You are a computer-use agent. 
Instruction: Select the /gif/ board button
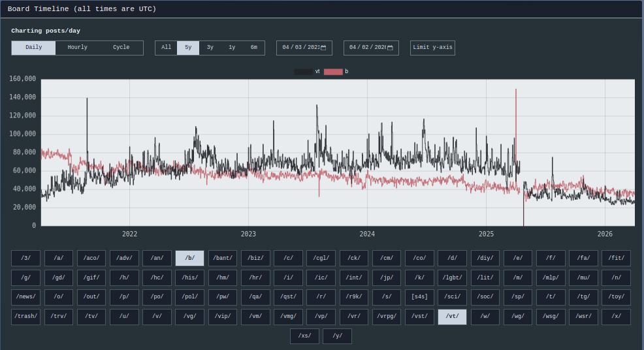[x=91, y=278]
